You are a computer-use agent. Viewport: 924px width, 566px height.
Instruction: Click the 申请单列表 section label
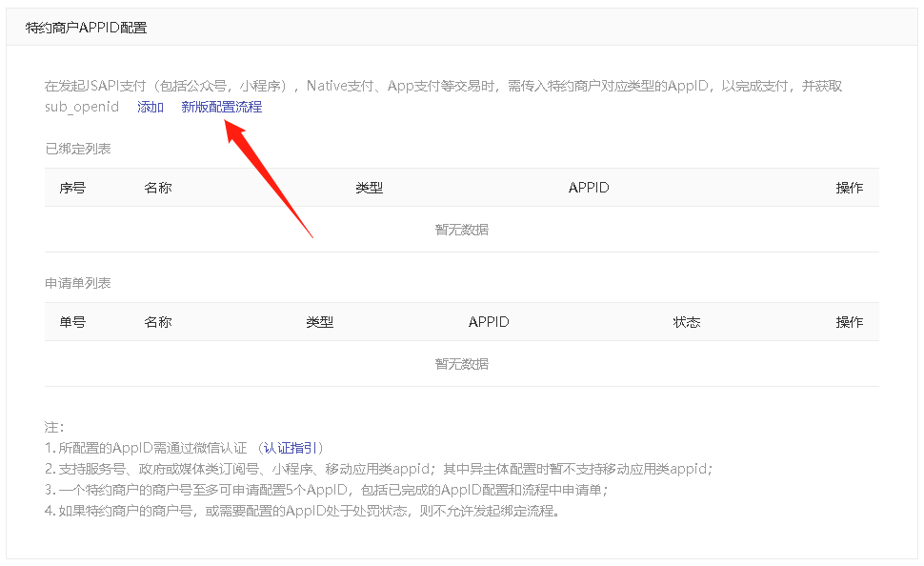78,283
